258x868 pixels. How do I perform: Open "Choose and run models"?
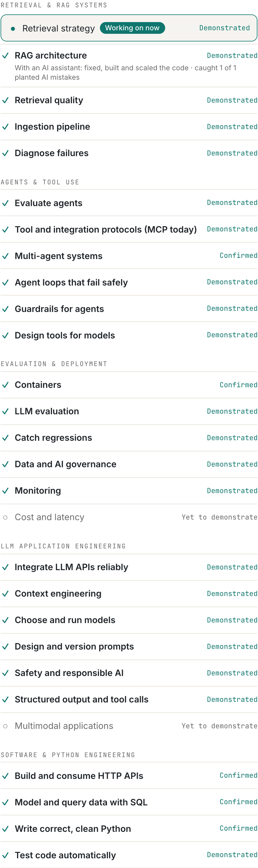coord(65,620)
